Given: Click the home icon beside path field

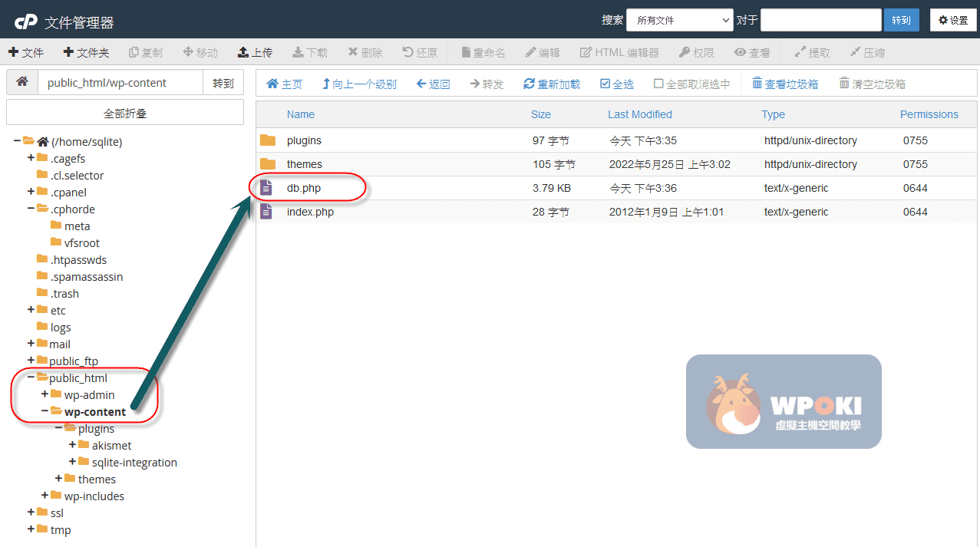Looking at the screenshot, I should click(x=22, y=82).
